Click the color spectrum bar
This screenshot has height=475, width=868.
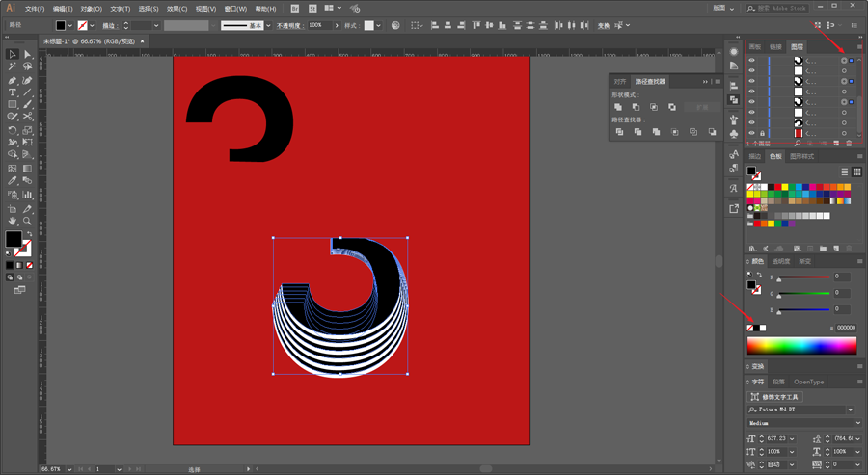(x=801, y=346)
